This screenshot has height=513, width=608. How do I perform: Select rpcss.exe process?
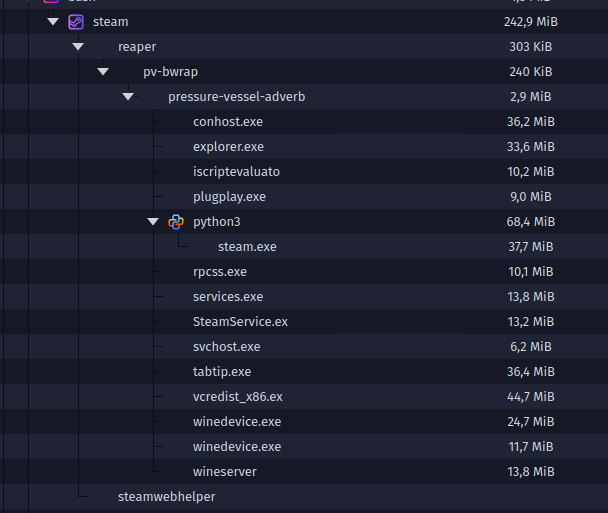click(304, 272)
